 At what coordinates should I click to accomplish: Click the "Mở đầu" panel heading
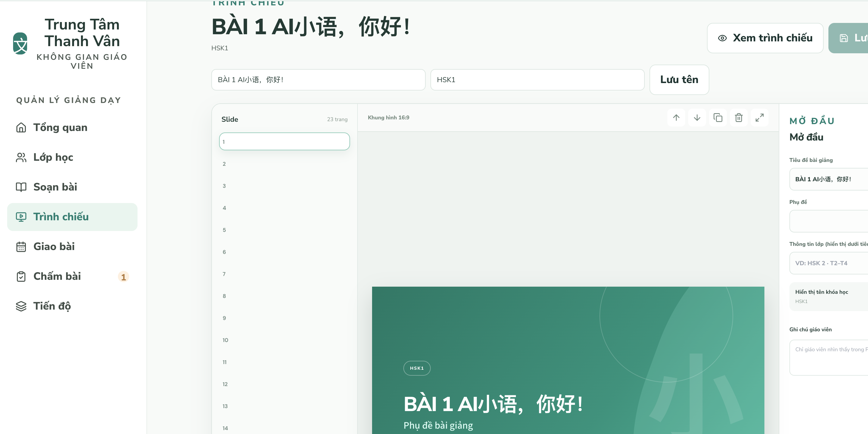(806, 137)
